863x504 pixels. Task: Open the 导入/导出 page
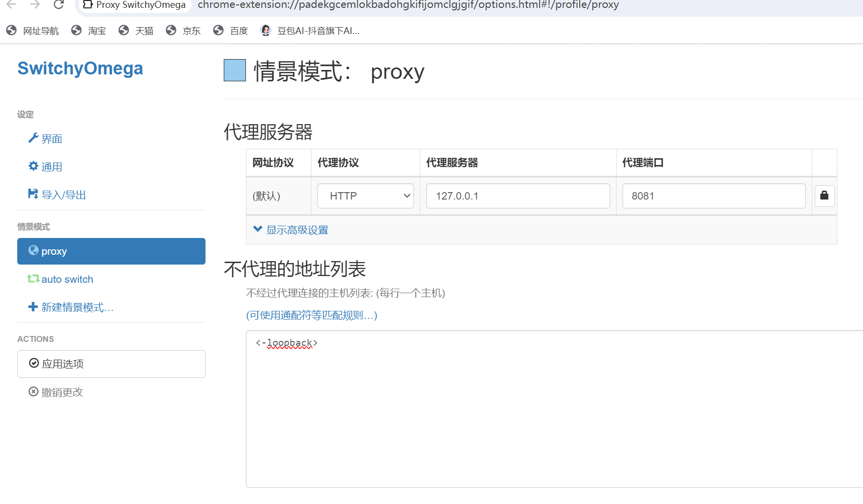[57, 195]
